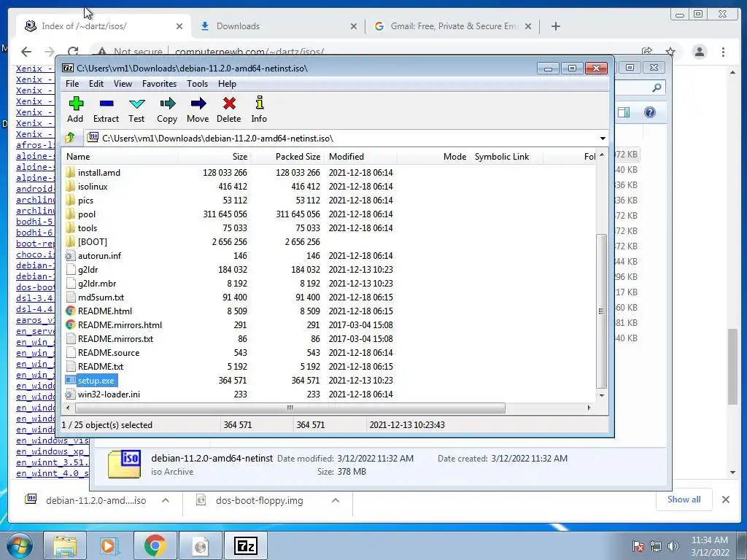
Task: Select the isolinux folder
Action: click(x=93, y=187)
